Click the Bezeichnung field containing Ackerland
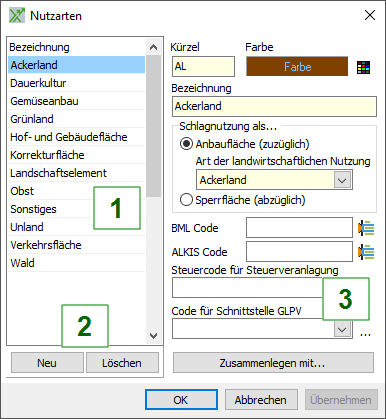Image resolution: width=386 pixels, height=419 pixels. pos(274,106)
